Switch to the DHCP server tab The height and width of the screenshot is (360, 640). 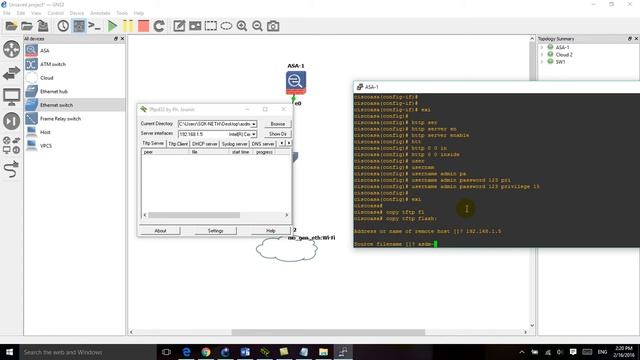point(204,144)
